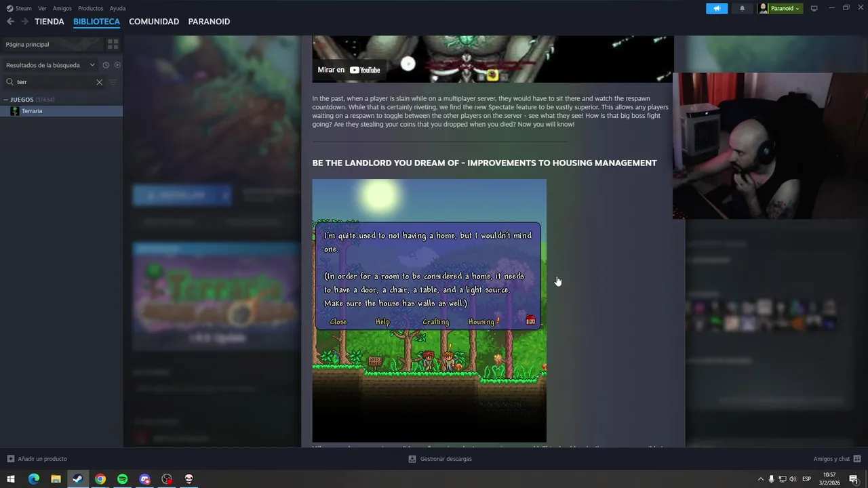Select the BIBLIOTECA tab
The width and height of the screenshot is (868, 488).
coord(96,22)
